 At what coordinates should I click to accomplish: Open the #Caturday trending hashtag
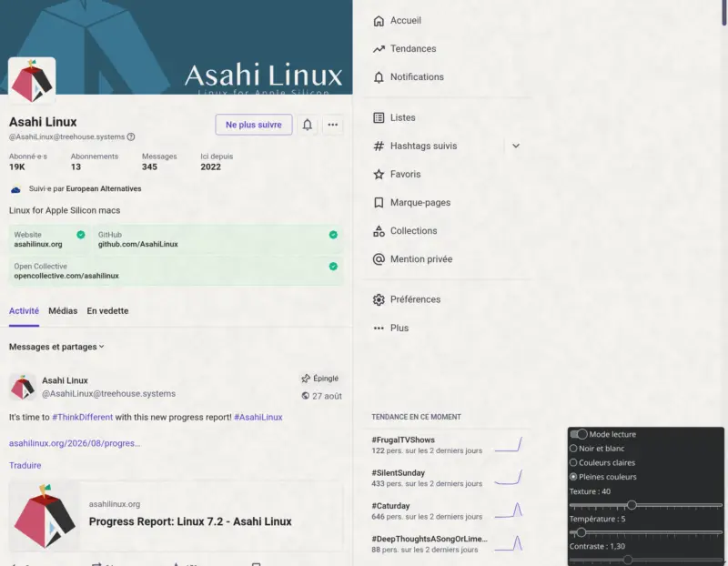tap(390, 506)
